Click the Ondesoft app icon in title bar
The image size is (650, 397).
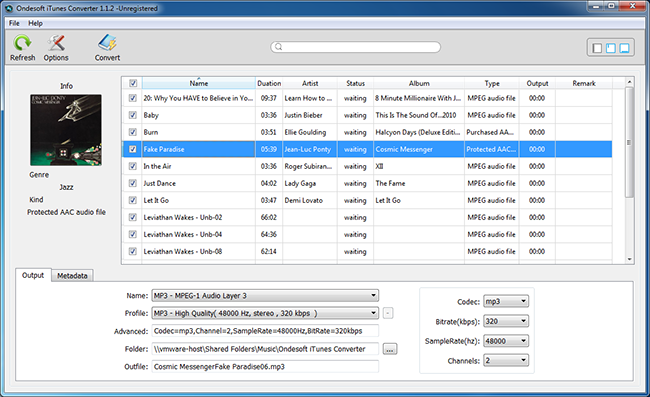pos(9,8)
